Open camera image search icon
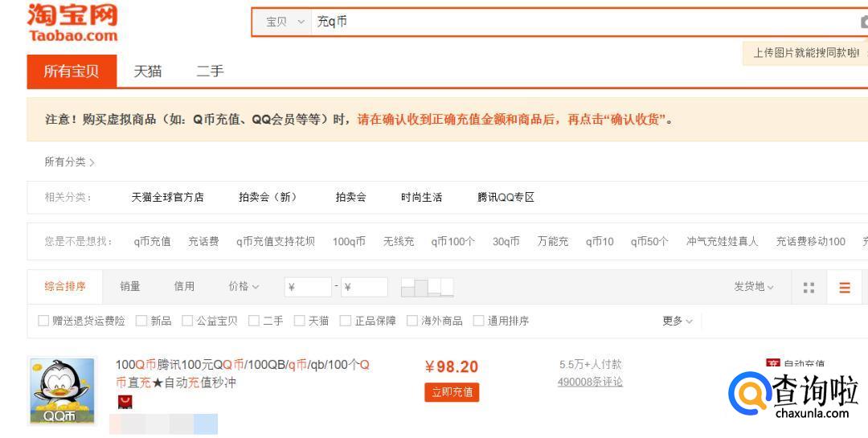 864,23
